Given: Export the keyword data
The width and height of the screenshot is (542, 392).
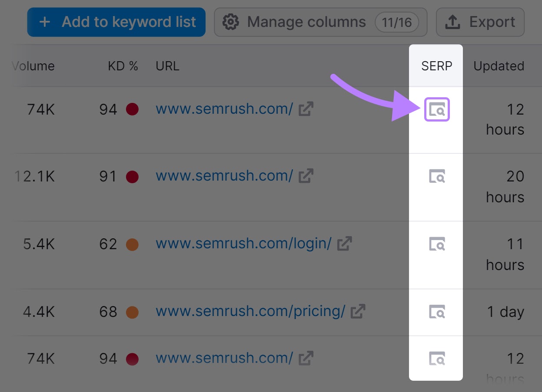Looking at the screenshot, I should coord(480,21).
